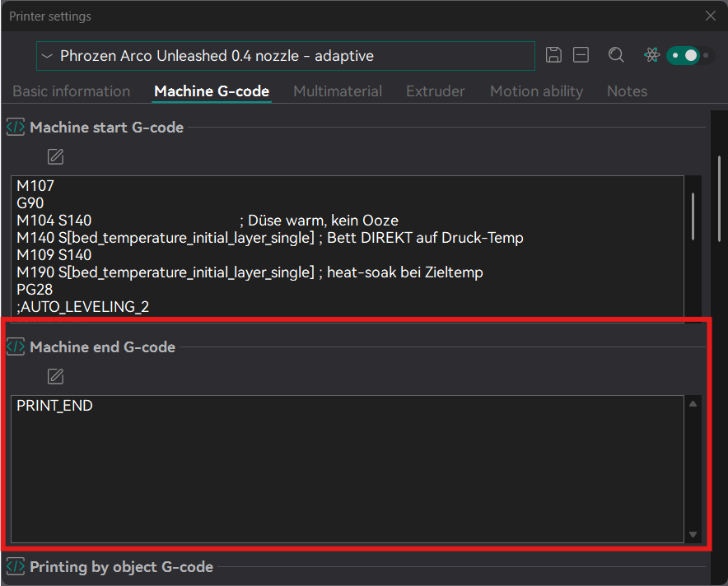The image size is (728, 586).
Task: Click the ';AUTO_LEVELING_2' line
Action: tap(82, 307)
